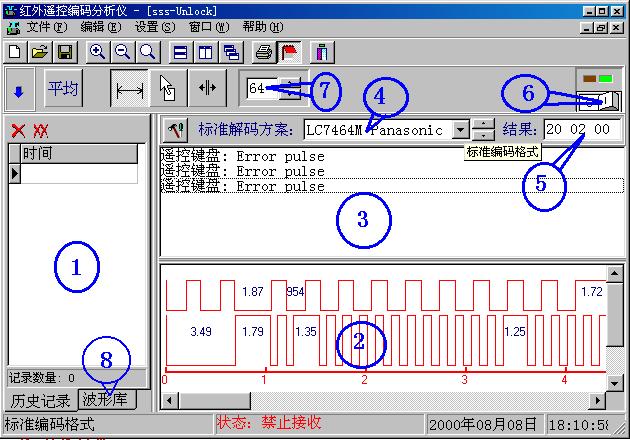Click the zoom in magnifier icon
The image size is (630, 440).
[97, 52]
